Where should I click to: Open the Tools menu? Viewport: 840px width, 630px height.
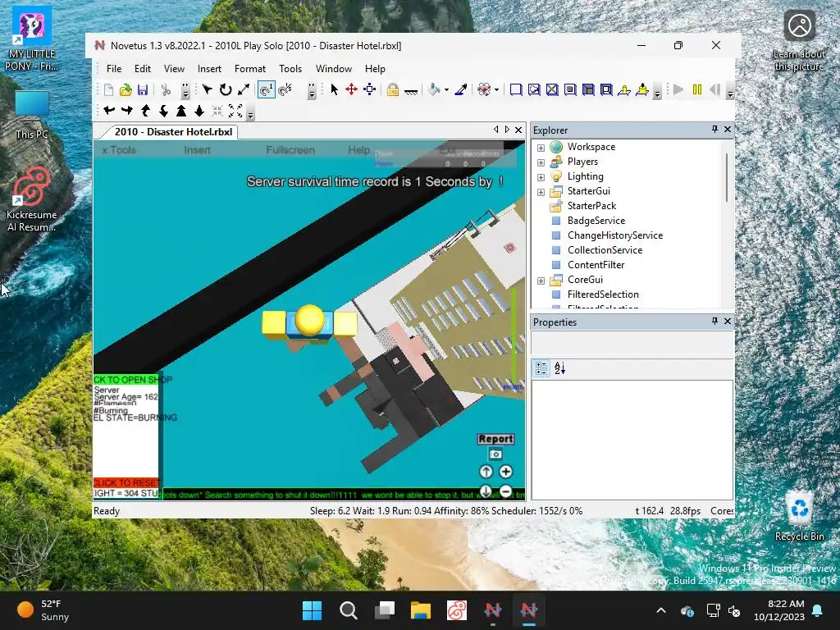[290, 69]
